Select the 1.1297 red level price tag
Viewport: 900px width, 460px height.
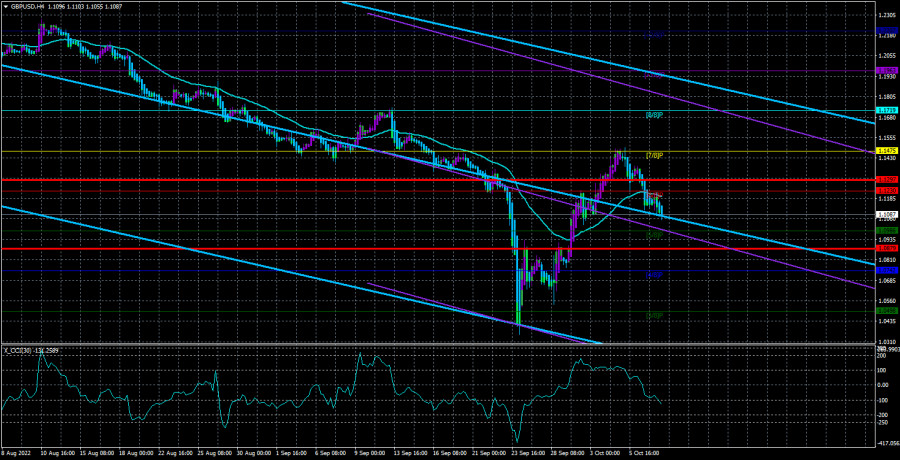(887, 180)
